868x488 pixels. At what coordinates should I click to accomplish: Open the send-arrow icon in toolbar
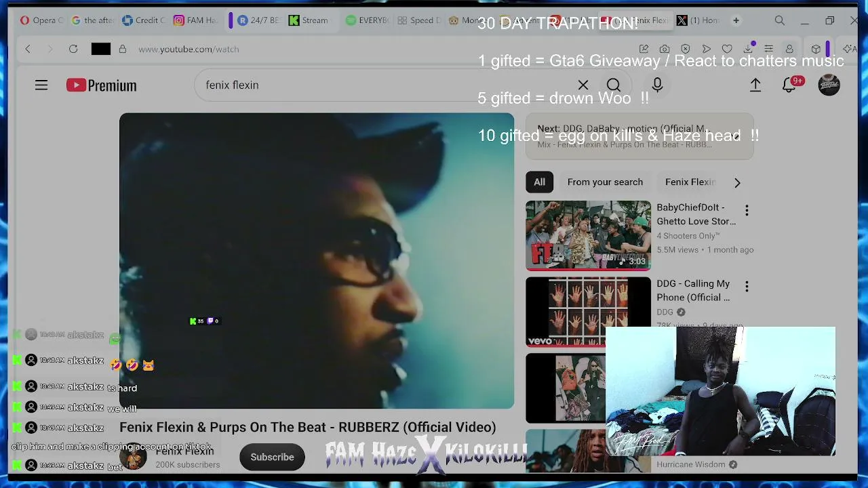click(x=707, y=49)
